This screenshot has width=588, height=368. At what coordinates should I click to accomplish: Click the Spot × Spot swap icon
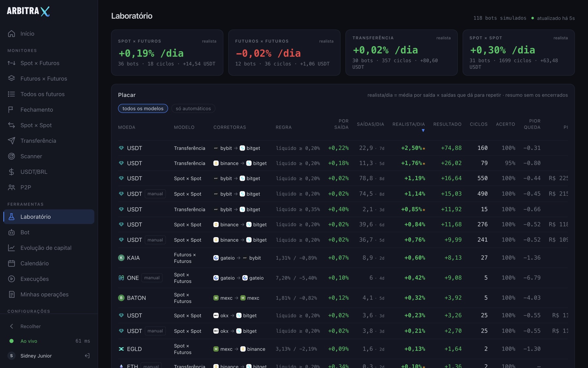point(11,125)
